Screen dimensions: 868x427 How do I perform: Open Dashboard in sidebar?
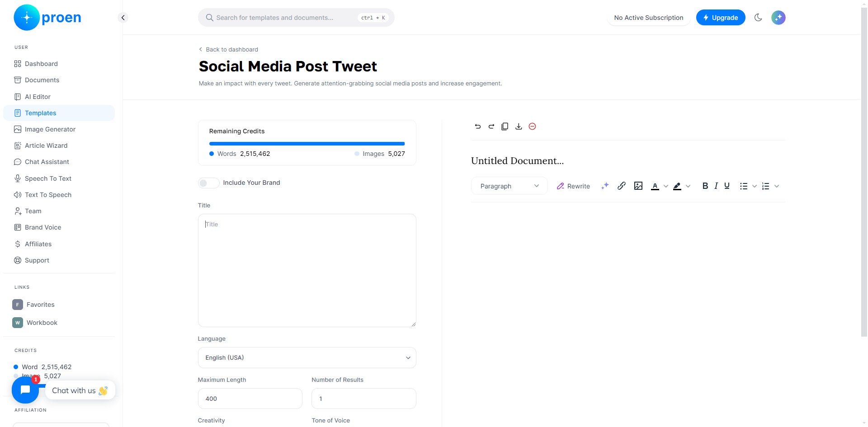coord(59,64)
